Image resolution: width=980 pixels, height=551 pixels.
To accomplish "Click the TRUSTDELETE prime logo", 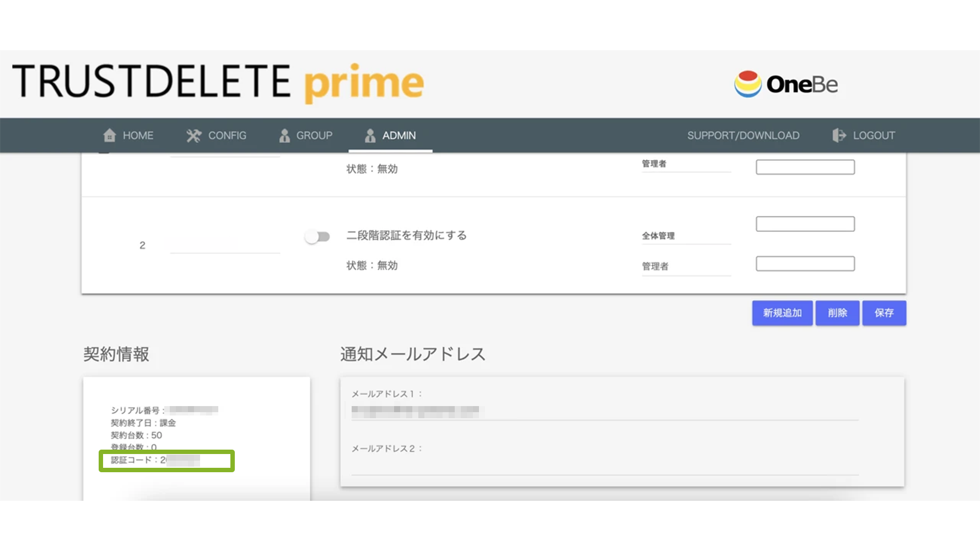I will pyautogui.click(x=218, y=82).
